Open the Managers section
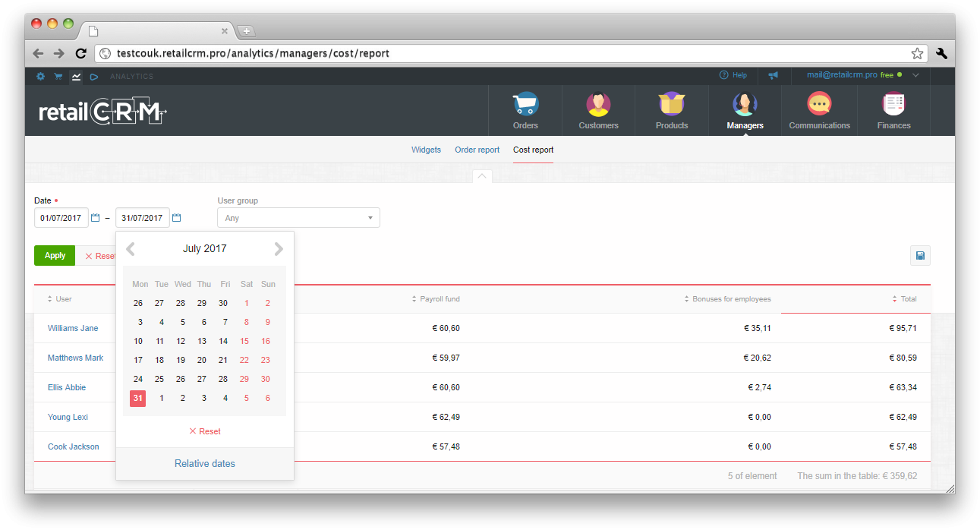This screenshot has width=980, height=530. 745,111
